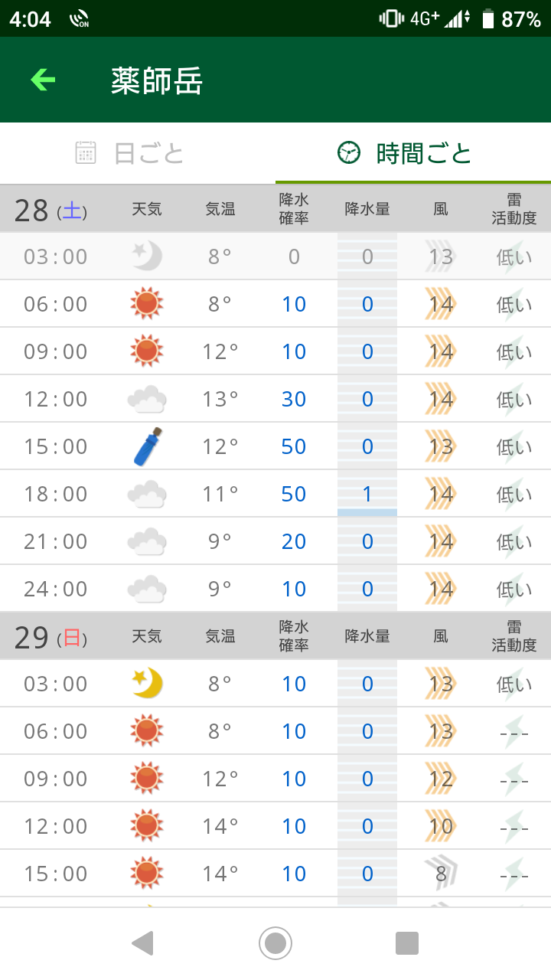Viewport: 551px width, 980px height.
Task: Tap the 29 (日) date header
Action: coord(51,636)
